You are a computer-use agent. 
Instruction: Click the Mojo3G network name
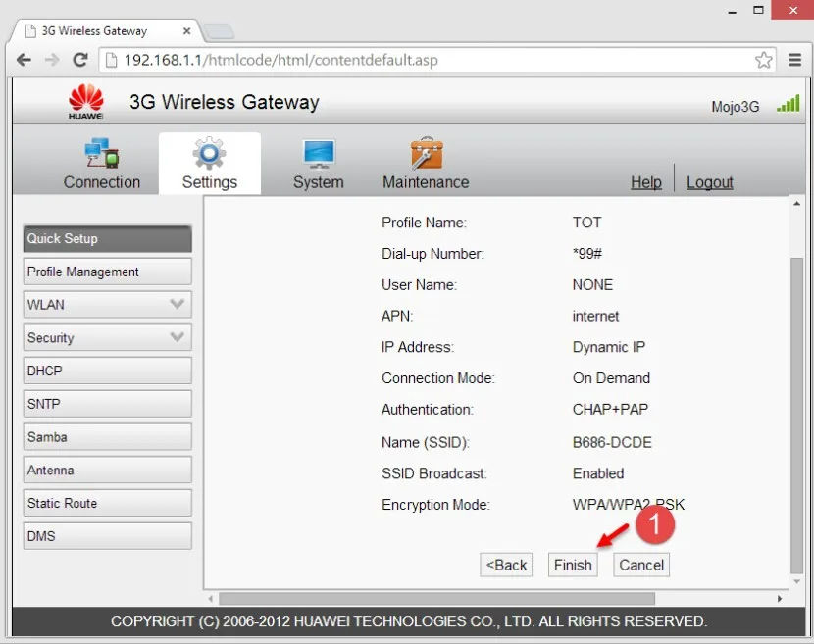tap(736, 107)
